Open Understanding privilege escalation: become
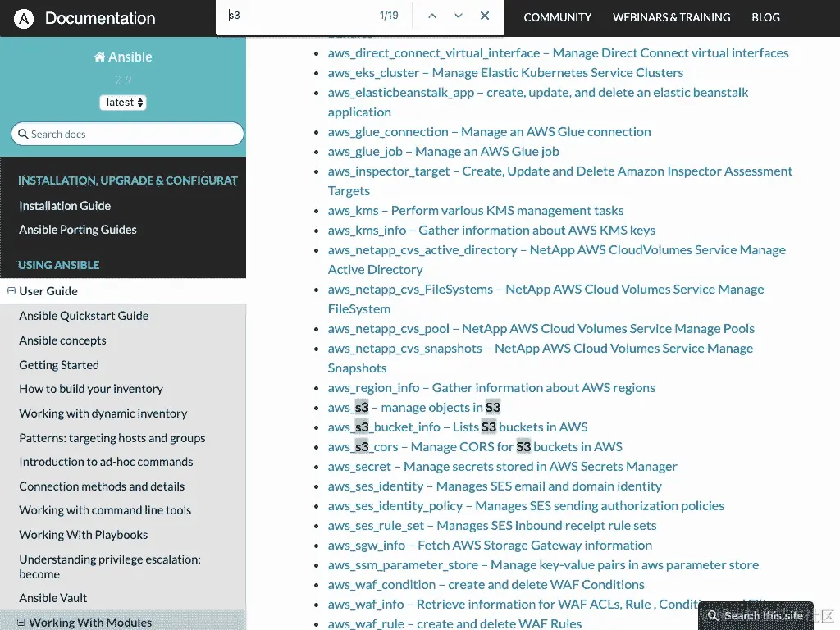840x630 pixels. tap(110, 567)
